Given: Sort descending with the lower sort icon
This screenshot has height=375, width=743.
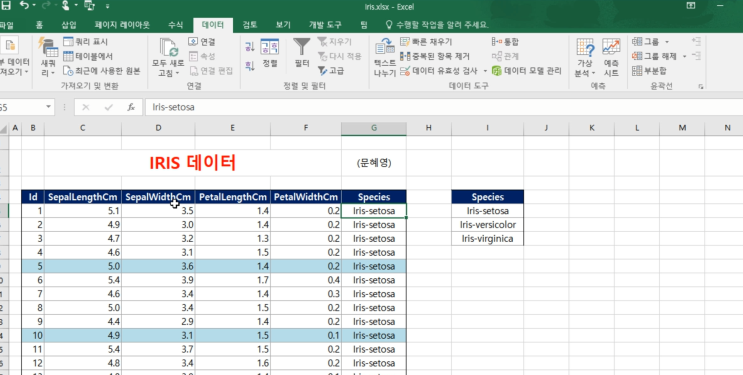Looking at the screenshot, I should 250,66.
